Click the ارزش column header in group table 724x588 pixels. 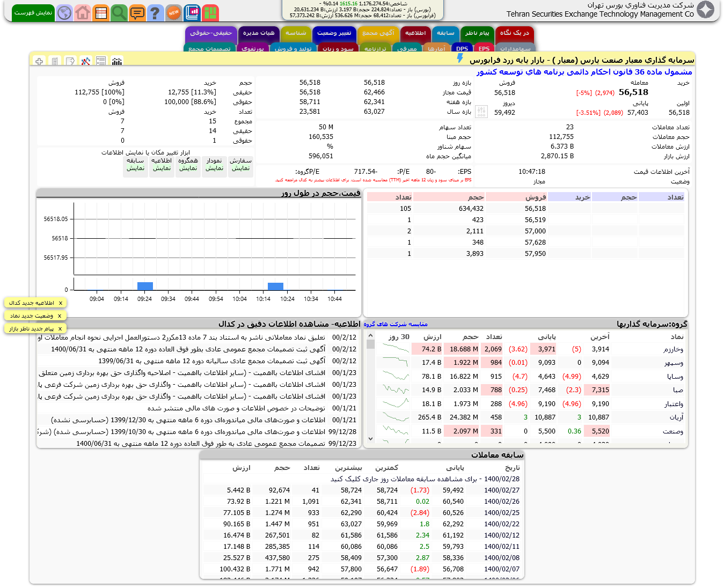432,337
